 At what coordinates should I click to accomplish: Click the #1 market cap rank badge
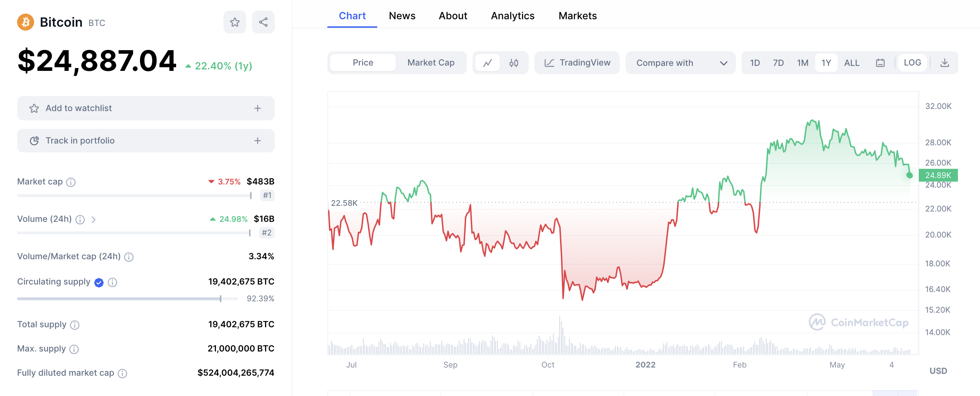click(267, 196)
